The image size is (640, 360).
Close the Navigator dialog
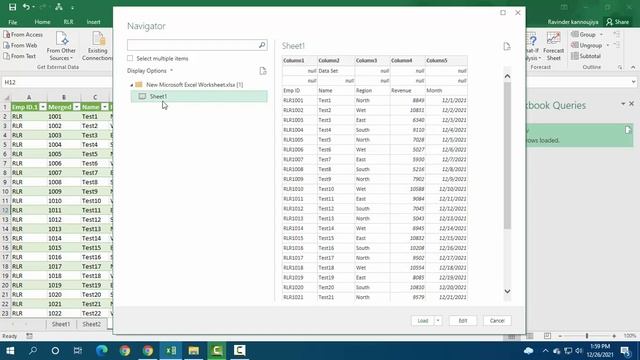click(518, 13)
